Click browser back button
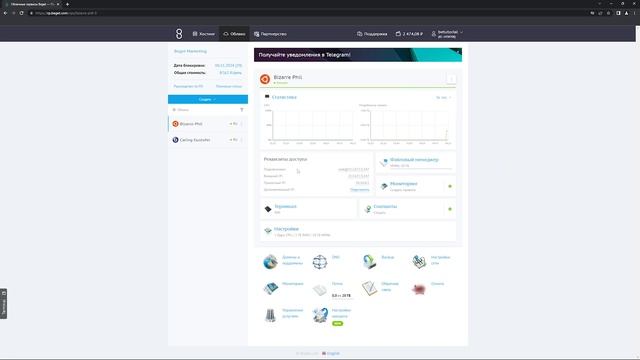The image size is (640, 360). coord(5,13)
